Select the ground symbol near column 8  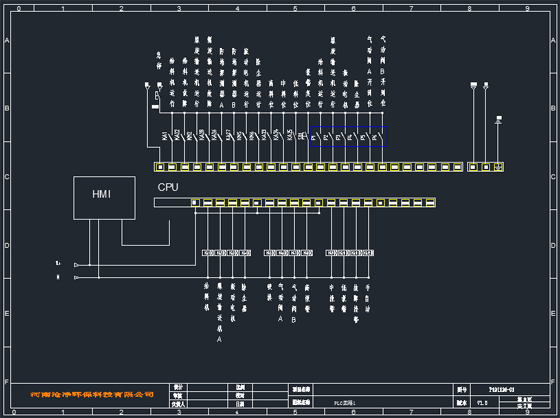pos(499,120)
